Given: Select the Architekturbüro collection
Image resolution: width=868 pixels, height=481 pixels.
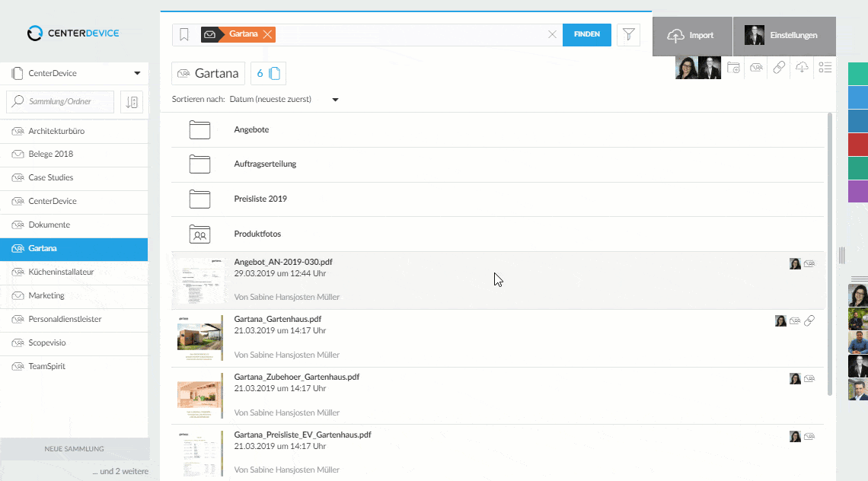Looking at the screenshot, I should (74, 131).
